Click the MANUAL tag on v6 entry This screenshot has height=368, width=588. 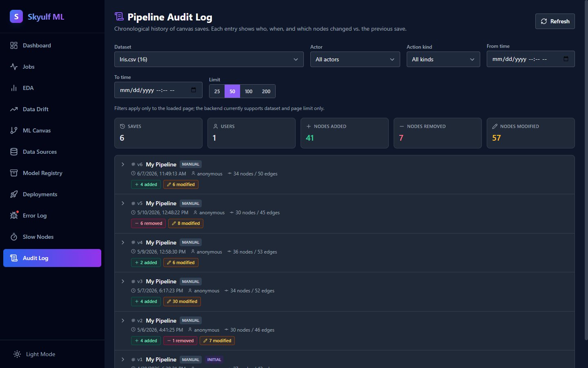[x=191, y=164]
